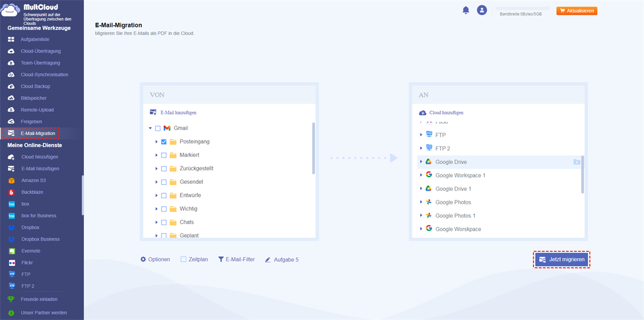Expand the Google Drive node in AN
This screenshot has width=644, height=320.
pos(421,162)
